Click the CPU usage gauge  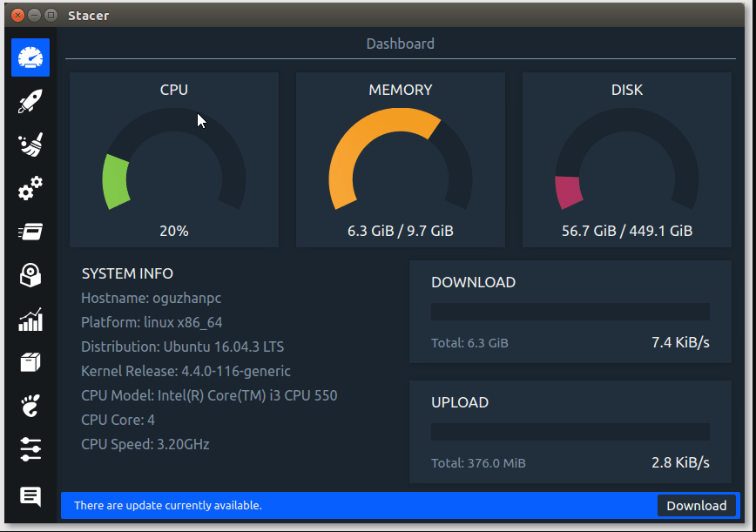(x=174, y=159)
